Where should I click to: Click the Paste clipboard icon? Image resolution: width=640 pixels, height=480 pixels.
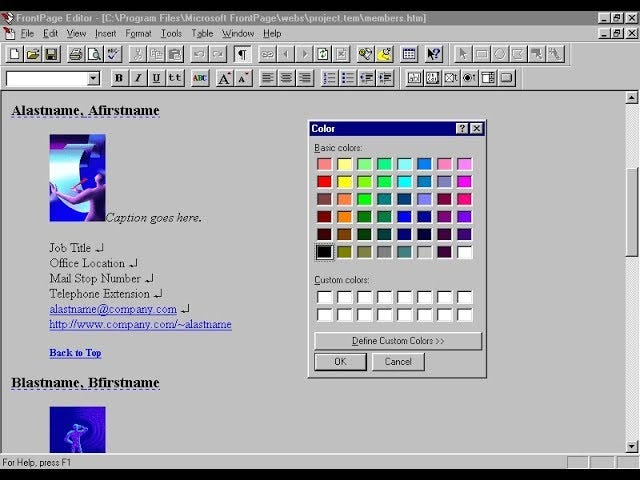click(x=175, y=54)
